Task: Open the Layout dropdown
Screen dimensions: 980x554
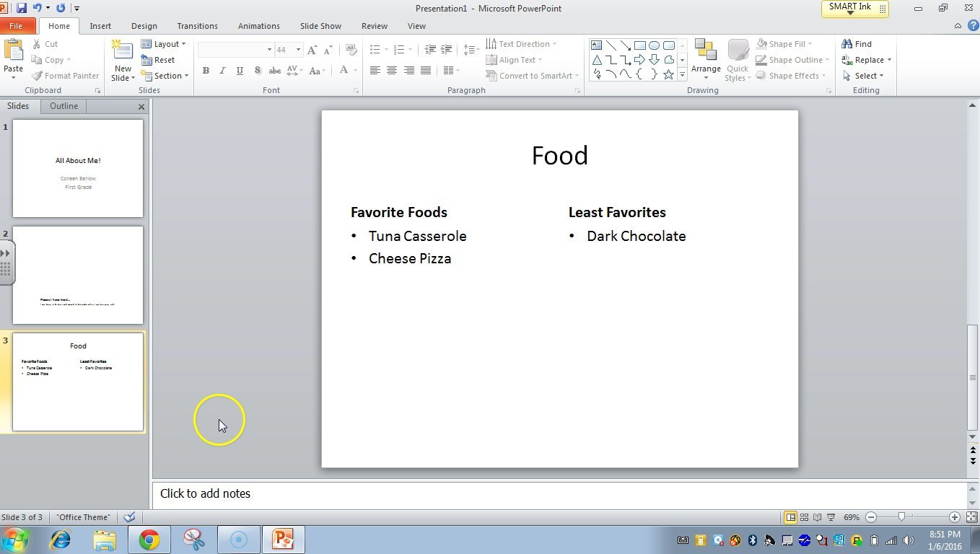Action: point(165,43)
